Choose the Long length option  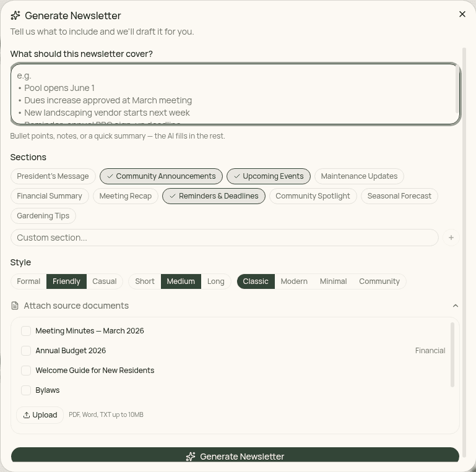(216, 281)
